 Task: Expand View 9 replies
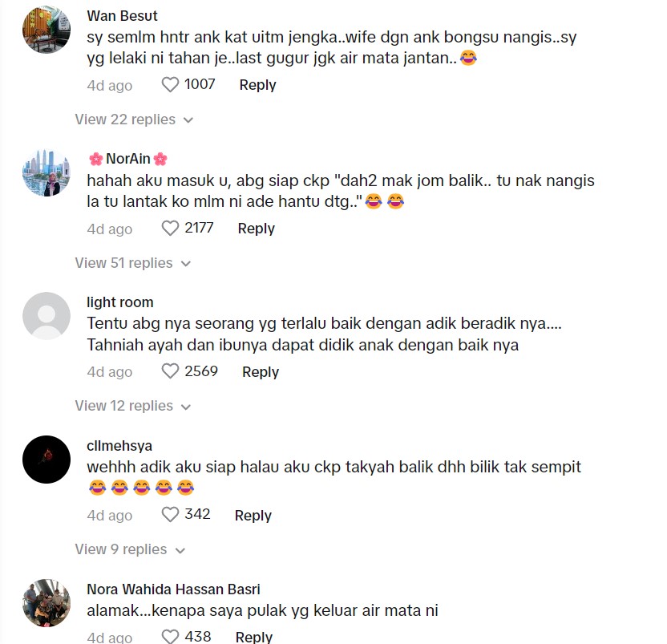(130, 549)
